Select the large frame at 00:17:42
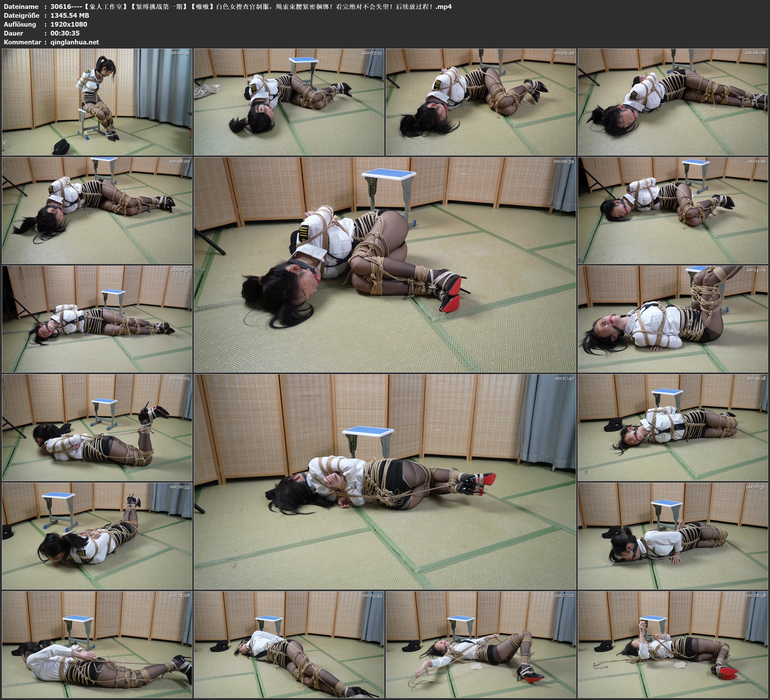The width and height of the screenshot is (770, 700). coord(385,481)
